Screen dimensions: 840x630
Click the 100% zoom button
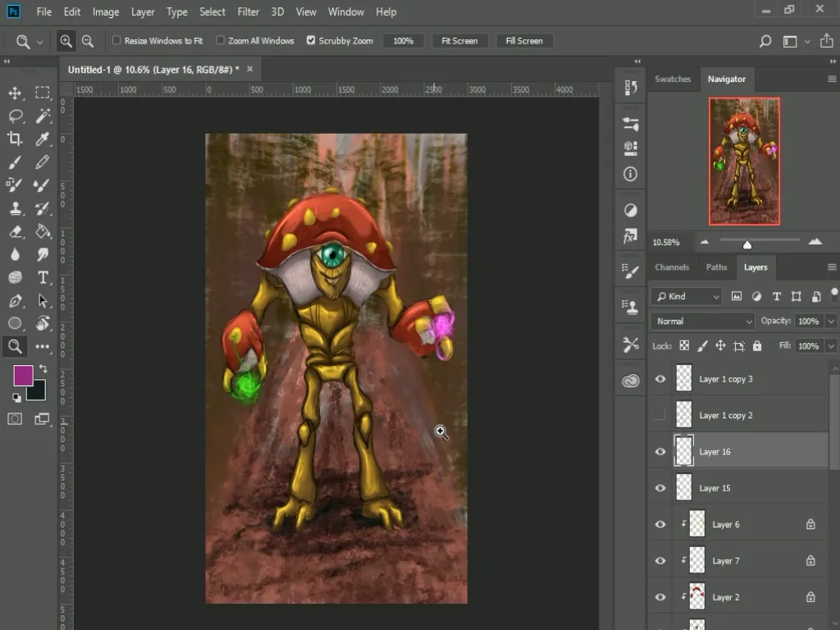pyautogui.click(x=404, y=41)
